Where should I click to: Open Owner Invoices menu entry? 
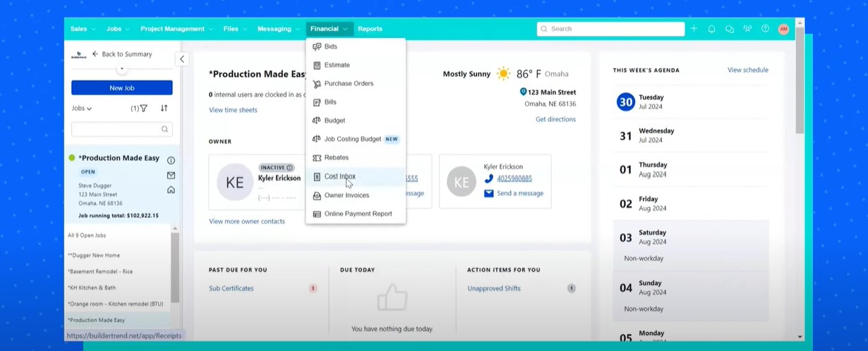(346, 195)
